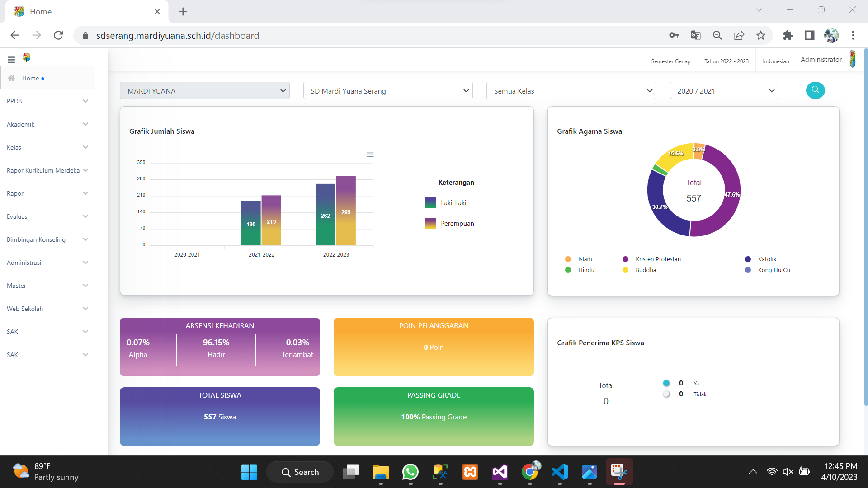Expand the Bimbingan Konseling menu
Viewport: 868px width, 488px height.
(47, 239)
